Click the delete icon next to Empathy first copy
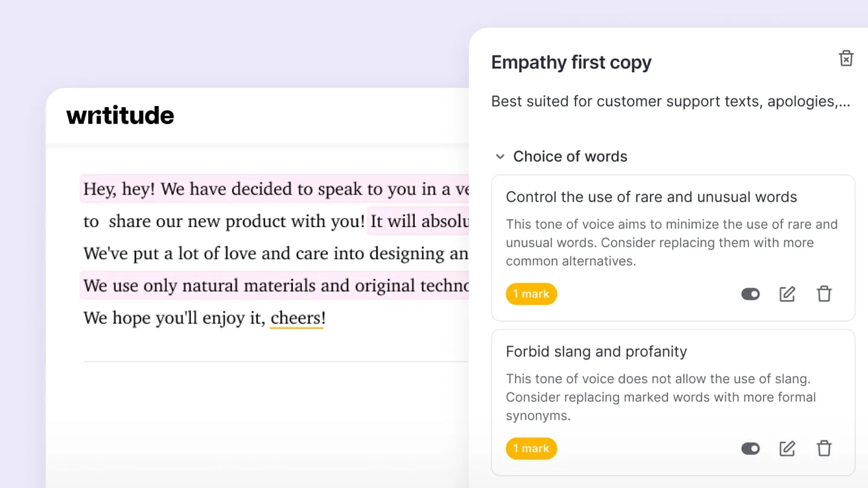868x488 pixels. (x=846, y=58)
